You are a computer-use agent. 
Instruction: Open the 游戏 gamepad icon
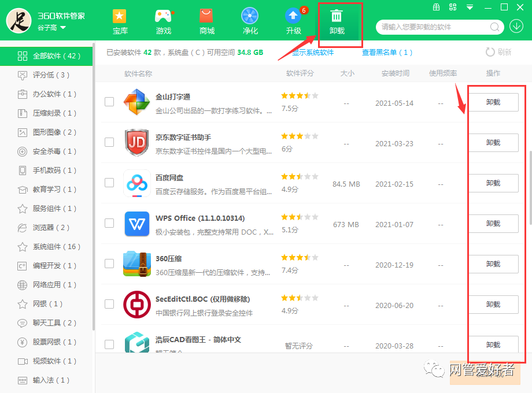click(x=163, y=16)
